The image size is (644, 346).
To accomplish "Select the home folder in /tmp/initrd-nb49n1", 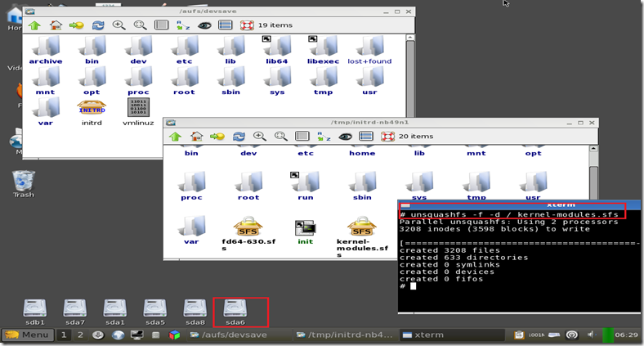I will 362,153.
